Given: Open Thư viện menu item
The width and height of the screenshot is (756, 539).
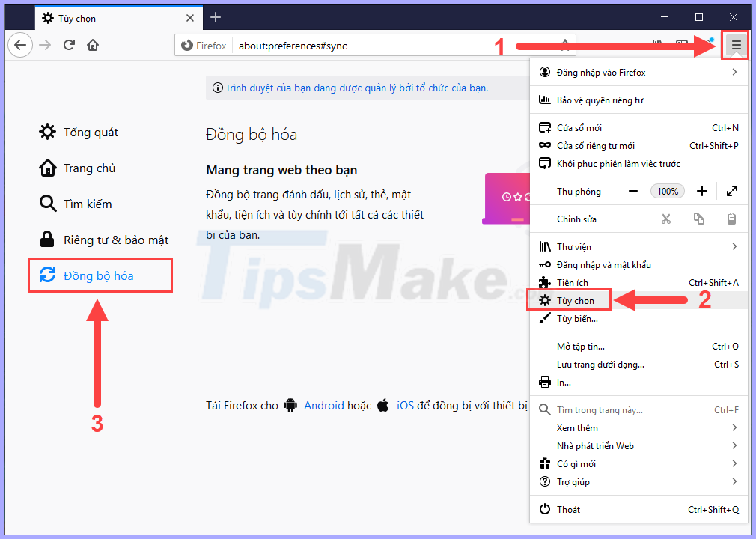Looking at the screenshot, I should click(638, 247).
